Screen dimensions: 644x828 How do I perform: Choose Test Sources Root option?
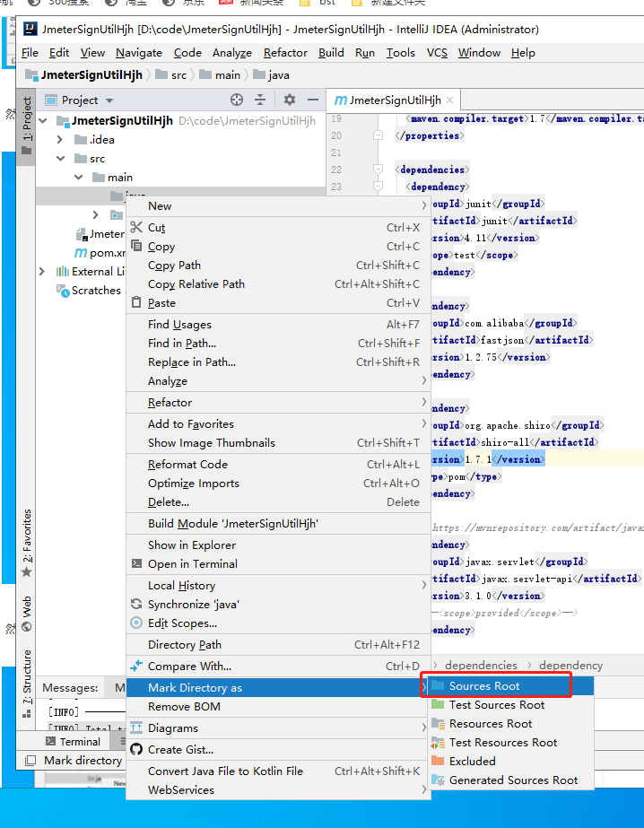(510, 705)
